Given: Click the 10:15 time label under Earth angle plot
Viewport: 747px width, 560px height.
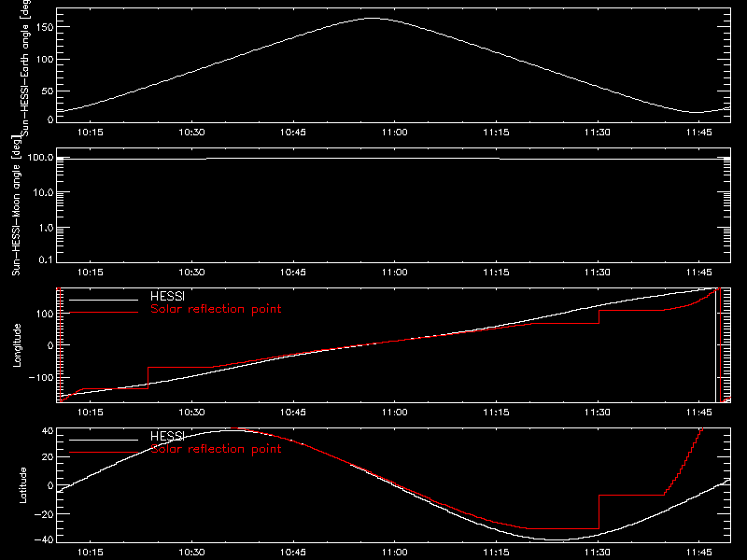Looking at the screenshot, I should (90, 133).
